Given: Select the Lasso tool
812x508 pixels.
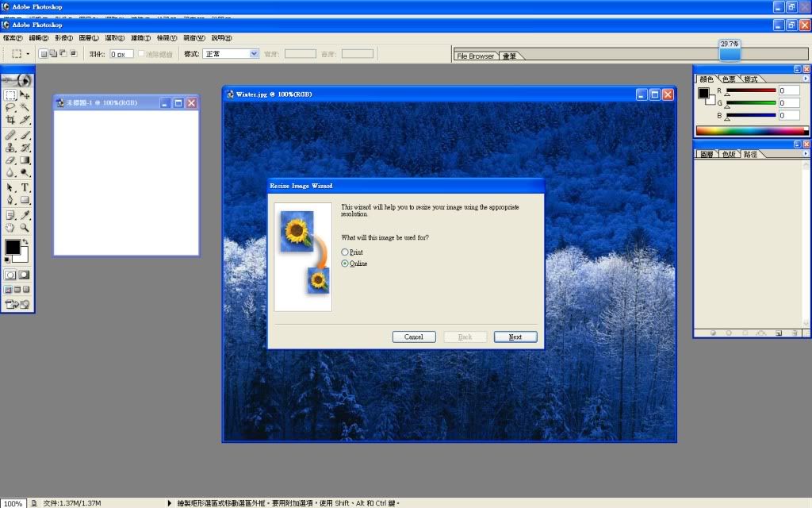Looking at the screenshot, I should pos(10,108).
